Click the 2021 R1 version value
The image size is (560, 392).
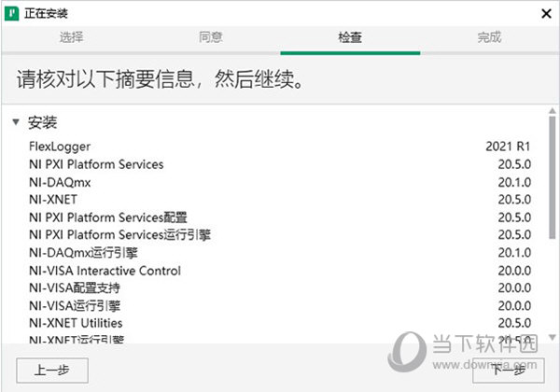(508, 147)
